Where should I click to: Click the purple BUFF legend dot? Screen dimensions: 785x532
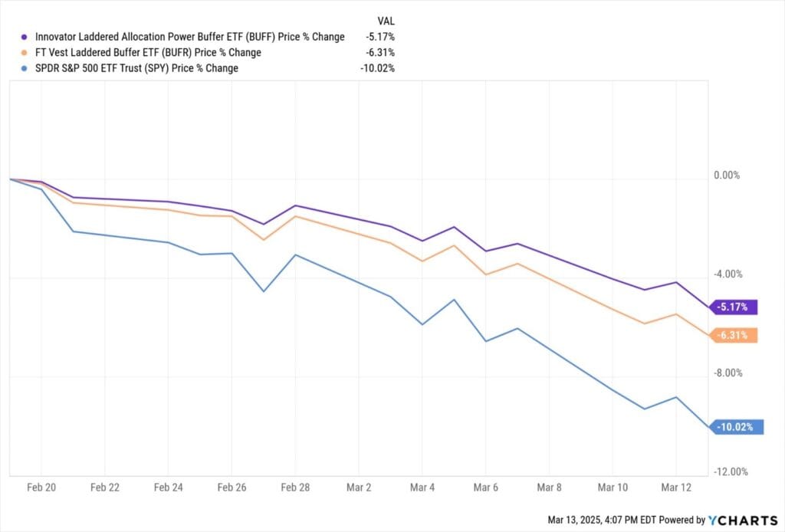pos(25,37)
